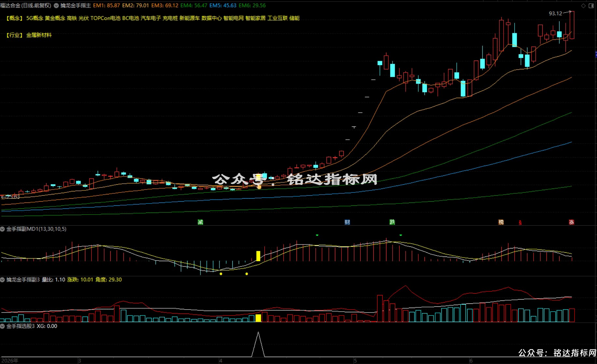
Task: Click the stock title 福达合金(日线.前复权)
Action: 26,6
